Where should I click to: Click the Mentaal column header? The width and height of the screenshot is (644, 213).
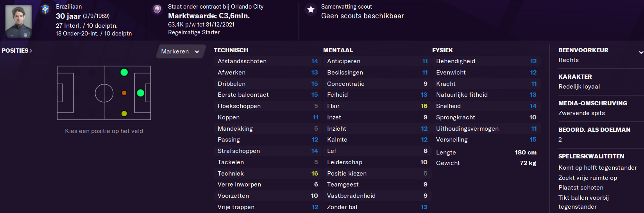pos(338,50)
